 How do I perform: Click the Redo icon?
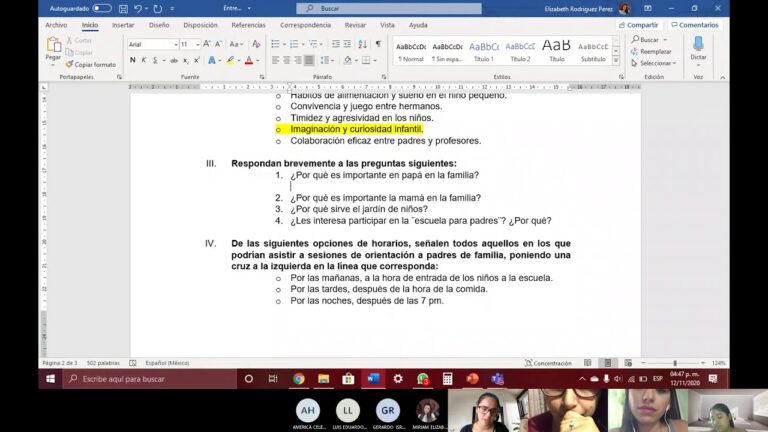coord(158,8)
